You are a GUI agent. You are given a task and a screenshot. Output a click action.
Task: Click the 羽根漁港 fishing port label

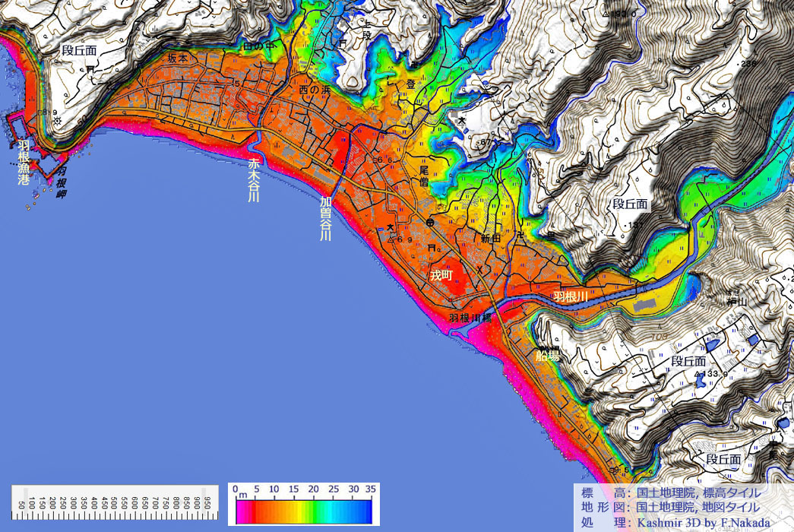[x=24, y=163]
